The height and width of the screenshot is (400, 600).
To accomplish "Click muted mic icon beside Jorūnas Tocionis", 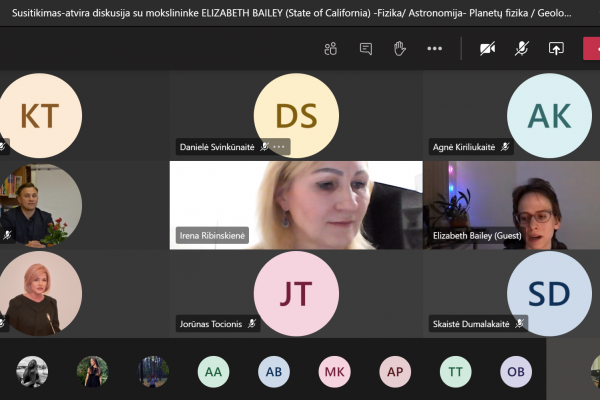I will [251, 324].
